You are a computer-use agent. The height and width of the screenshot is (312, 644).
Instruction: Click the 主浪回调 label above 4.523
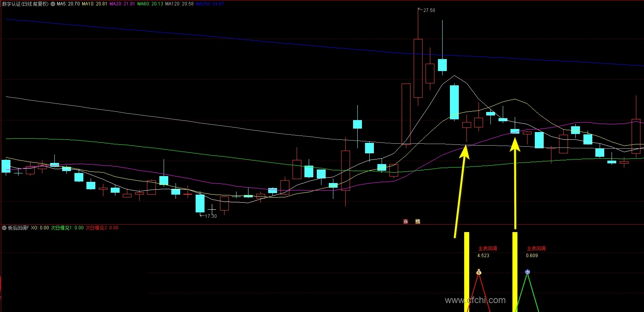pos(488,249)
